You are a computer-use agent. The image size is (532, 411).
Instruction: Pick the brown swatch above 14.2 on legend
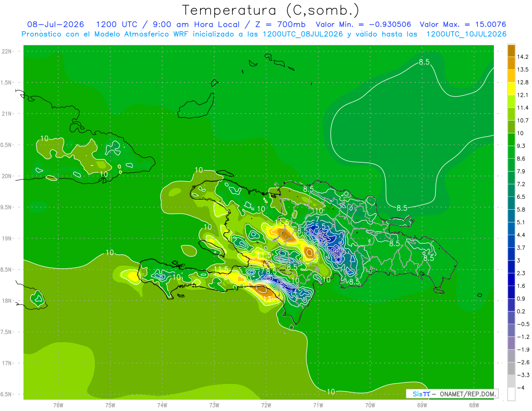point(511,50)
